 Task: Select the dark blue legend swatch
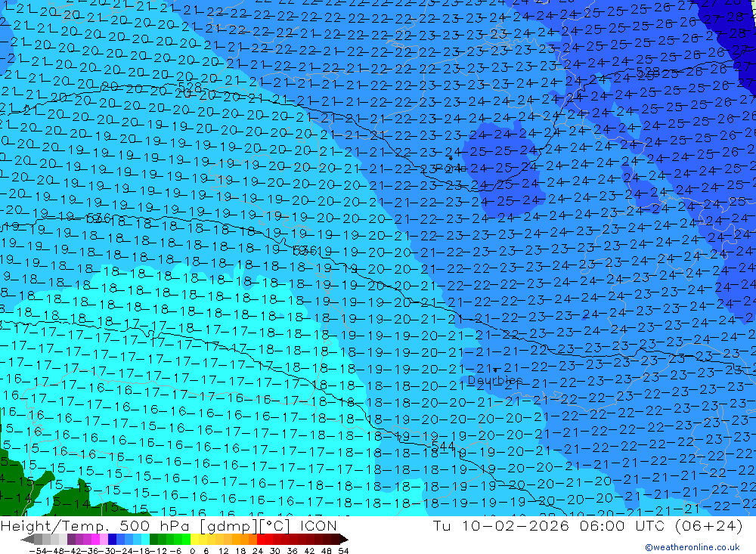[113, 540]
